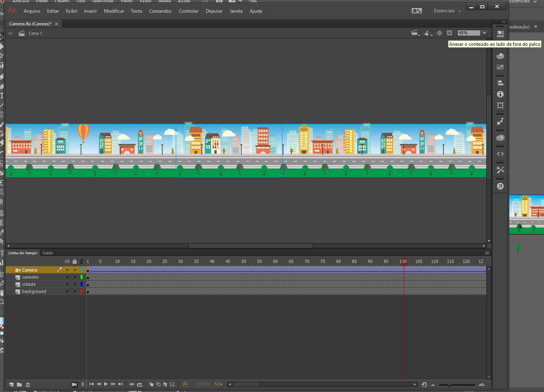The width and height of the screenshot is (544, 392).
Task: Click the Loop playback icon
Action: pyautogui.click(x=139, y=384)
